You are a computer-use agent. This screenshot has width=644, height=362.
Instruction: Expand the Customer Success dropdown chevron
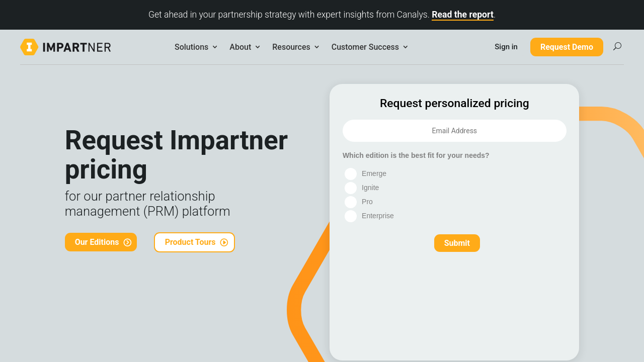coord(406,47)
